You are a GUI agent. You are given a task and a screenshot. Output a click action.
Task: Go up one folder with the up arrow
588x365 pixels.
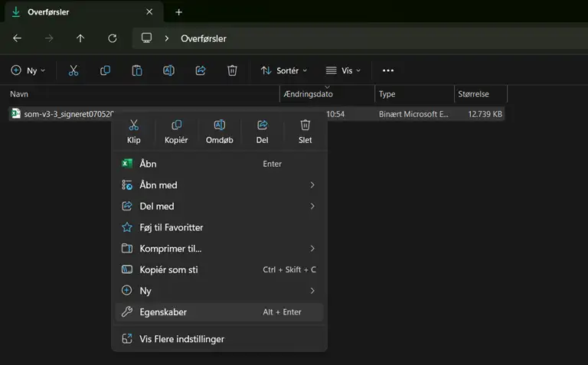tap(80, 38)
